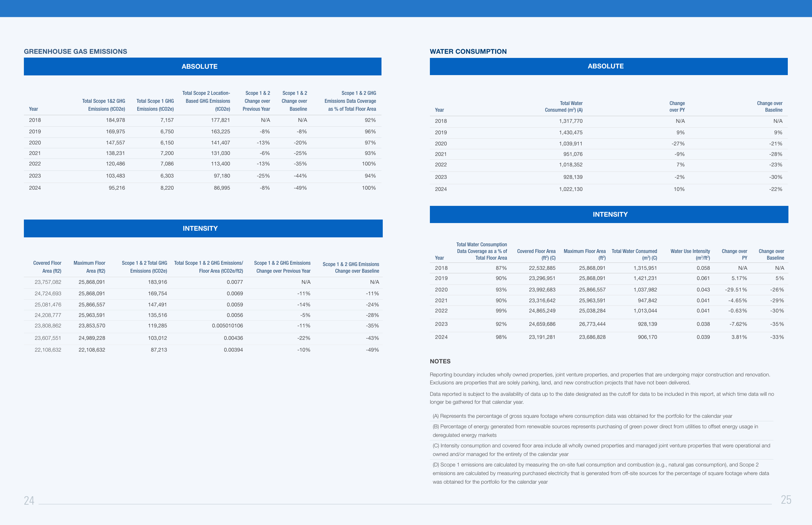Click the 22,532,885 covered floor area value
Viewport: 812px width, 525px height.
pos(542,268)
